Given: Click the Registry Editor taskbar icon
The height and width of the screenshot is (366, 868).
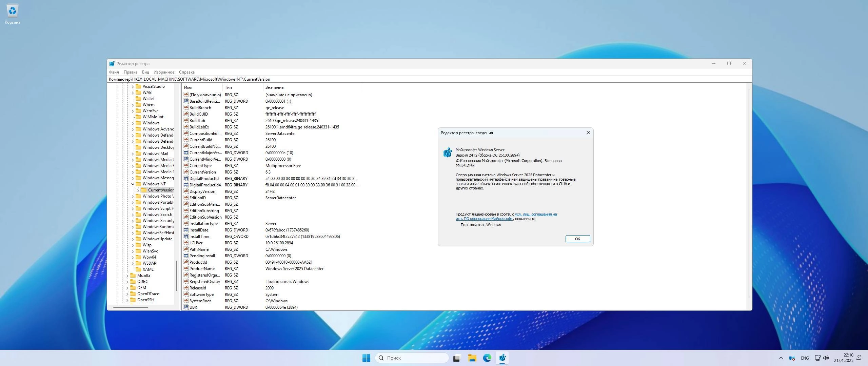Looking at the screenshot, I should 502,358.
